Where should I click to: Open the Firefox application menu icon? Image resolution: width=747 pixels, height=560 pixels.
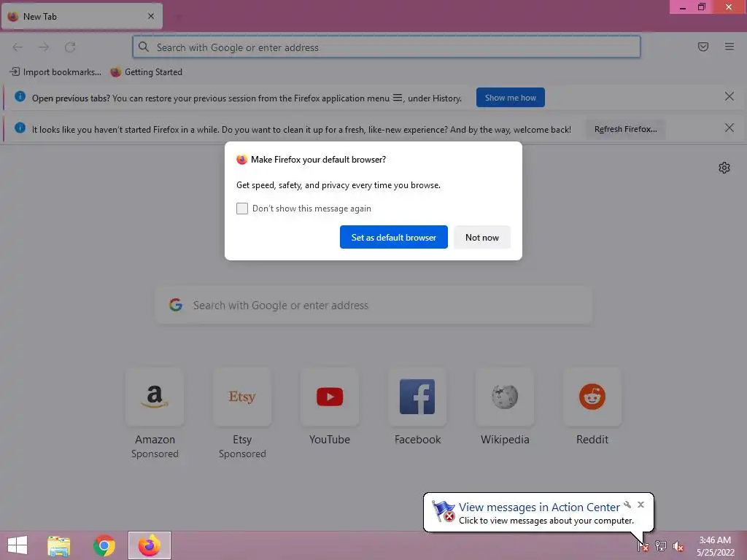click(729, 47)
